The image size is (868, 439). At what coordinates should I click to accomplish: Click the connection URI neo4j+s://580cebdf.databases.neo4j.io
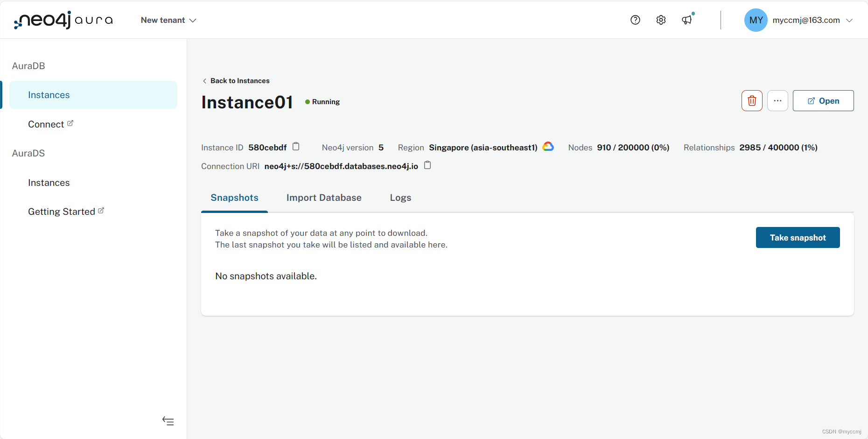[341, 166]
